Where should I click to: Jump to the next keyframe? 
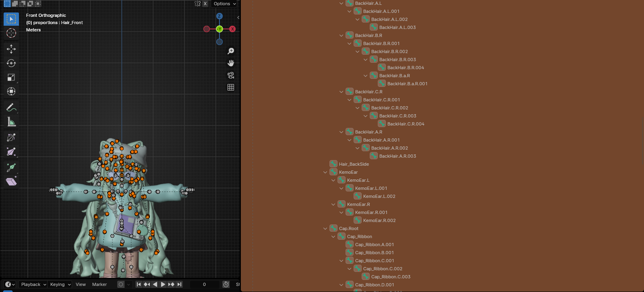point(171,284)
